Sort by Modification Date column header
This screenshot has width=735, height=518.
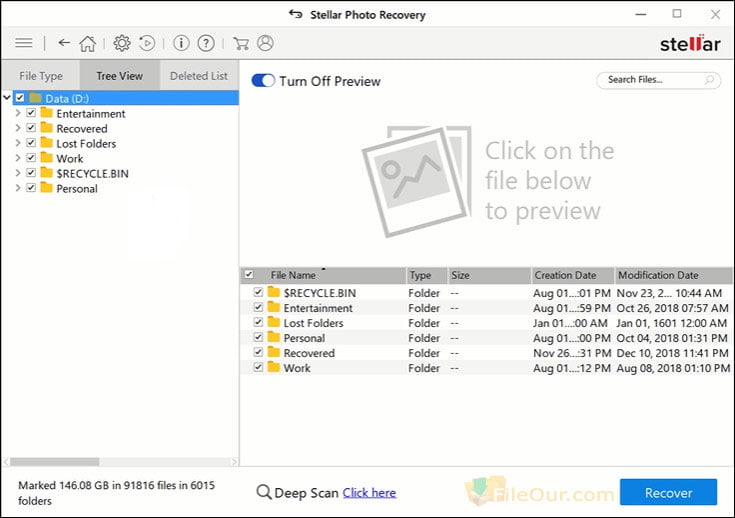point(673,275)
